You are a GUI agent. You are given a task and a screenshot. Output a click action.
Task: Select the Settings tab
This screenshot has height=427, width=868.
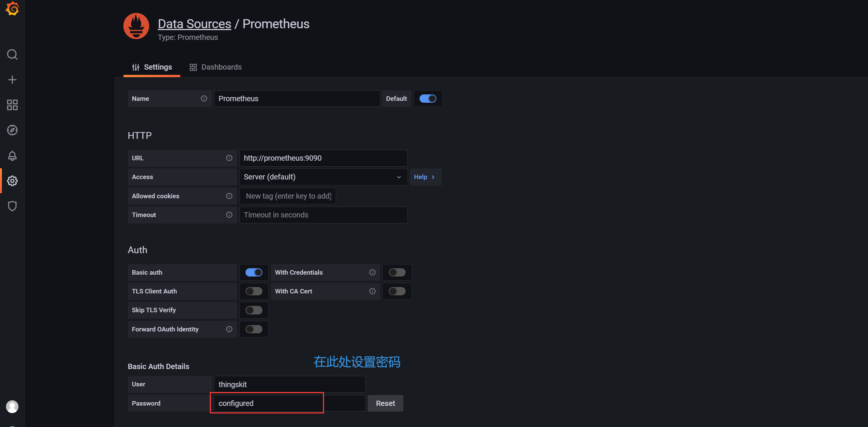click(152, 67)
